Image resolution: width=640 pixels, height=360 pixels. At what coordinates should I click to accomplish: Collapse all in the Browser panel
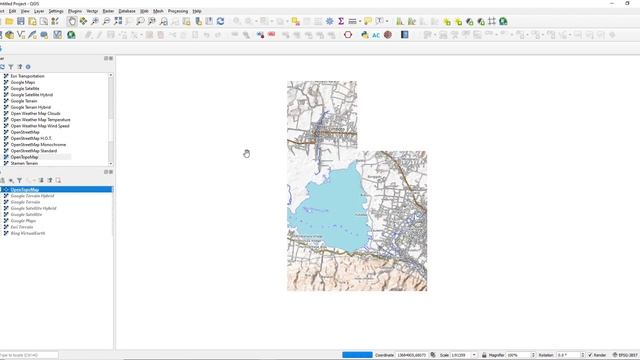click(x=20, y=67)
